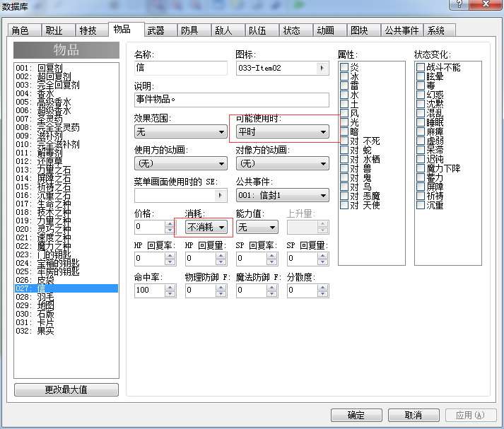The width and height of the screenshot is (504, 429).
Task: Increase the 命中率 spinner value
Action: pyautogui.click(x=170, y=287)
